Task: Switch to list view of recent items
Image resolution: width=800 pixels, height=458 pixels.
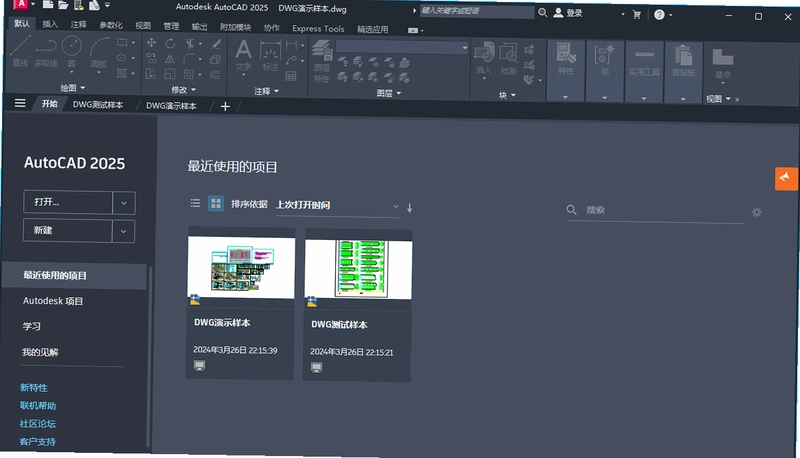Action: 195,203
